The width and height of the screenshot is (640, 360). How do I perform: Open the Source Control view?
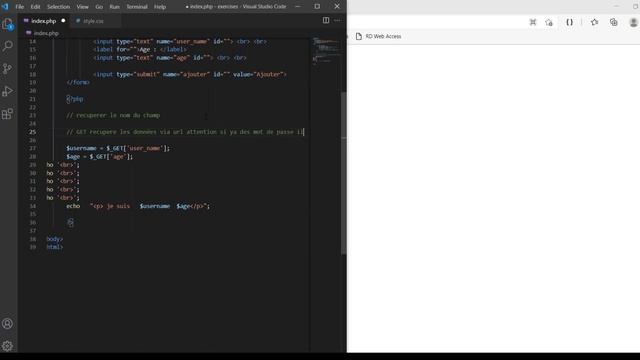(8, 68)
